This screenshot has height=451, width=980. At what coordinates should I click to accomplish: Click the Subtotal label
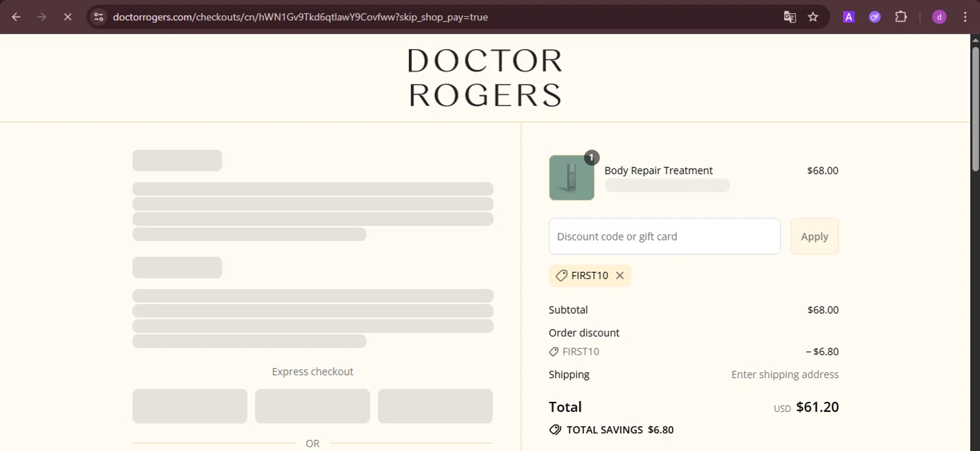[568, 310]
